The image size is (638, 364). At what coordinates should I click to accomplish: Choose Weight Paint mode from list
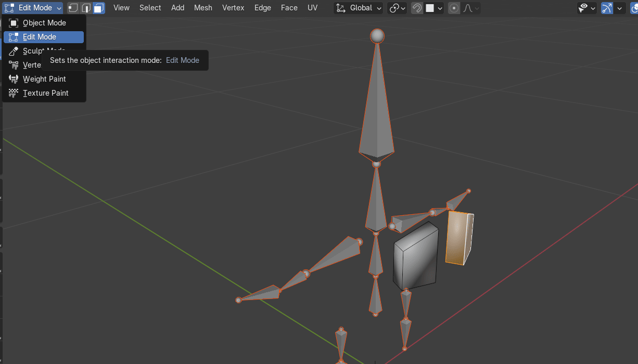[x=44, y=79]
